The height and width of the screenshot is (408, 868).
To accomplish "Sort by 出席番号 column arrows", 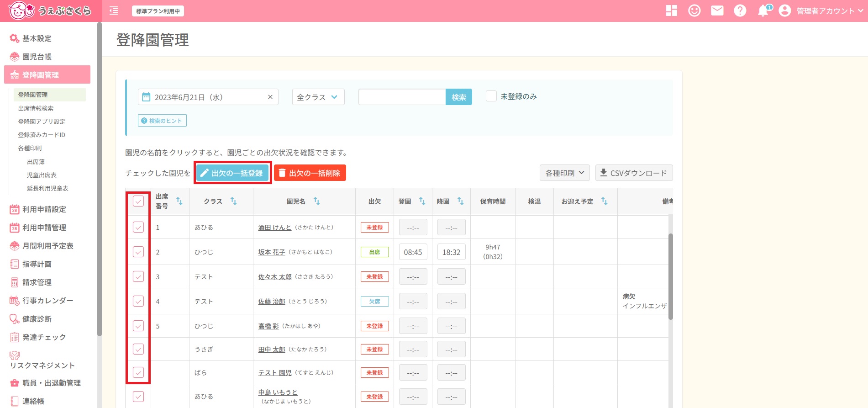I will point(179,201).
